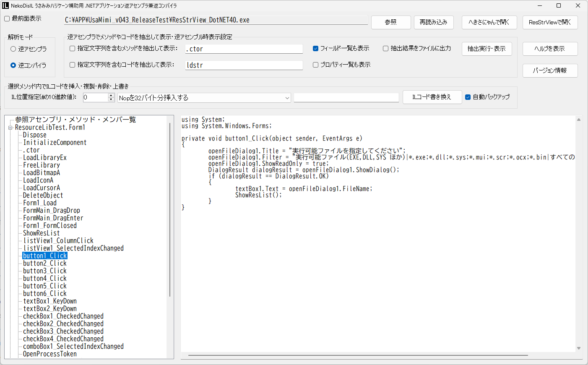The image size is (588, 365).
Task: Select the Dispose method in tree
Action: point(35,135)
